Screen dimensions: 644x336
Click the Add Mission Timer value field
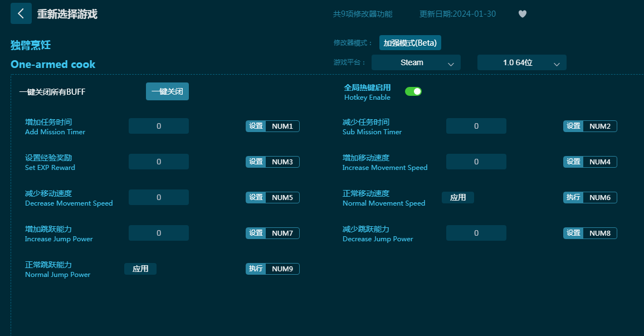158,126
